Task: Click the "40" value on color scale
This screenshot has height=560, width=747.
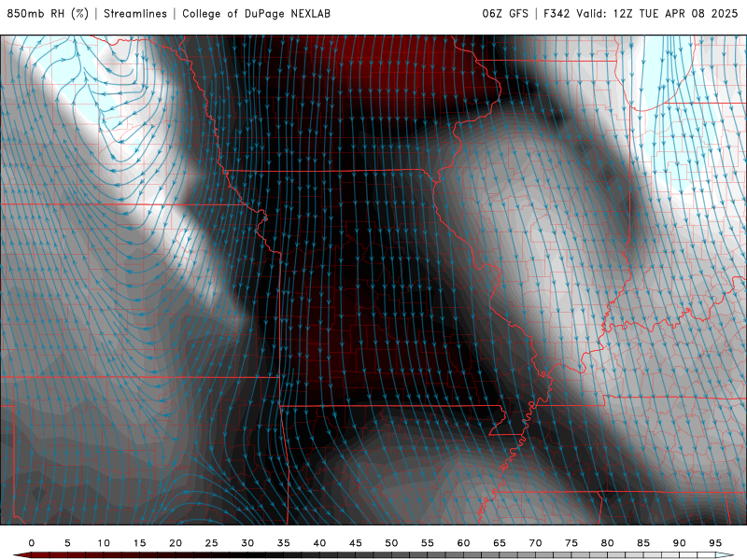Action: point(319,543)
